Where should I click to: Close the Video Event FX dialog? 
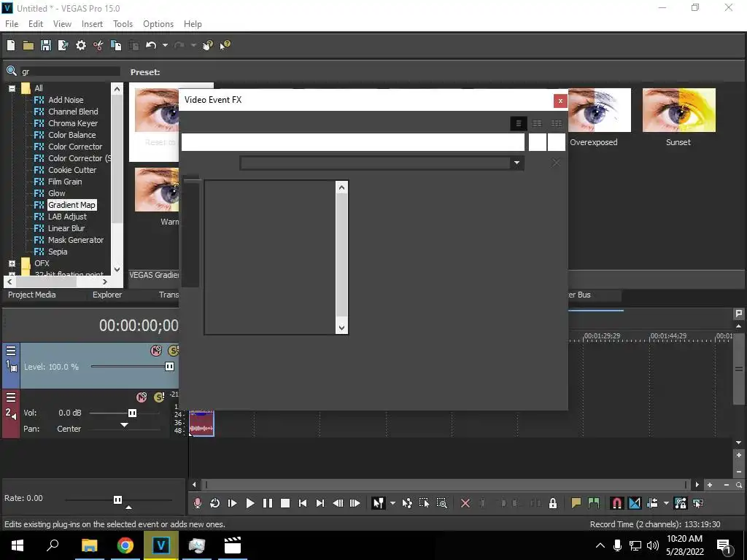coord(560,101)
